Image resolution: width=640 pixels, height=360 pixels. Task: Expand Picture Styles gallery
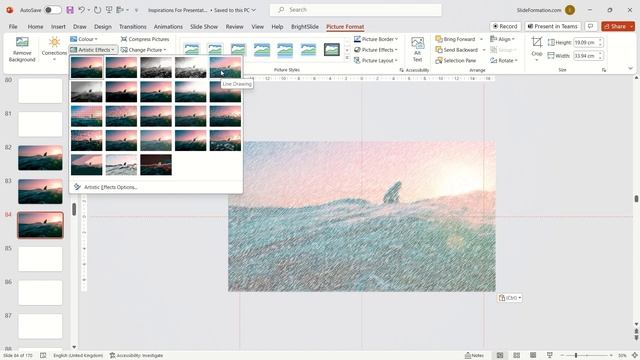(x=347, y=58)
